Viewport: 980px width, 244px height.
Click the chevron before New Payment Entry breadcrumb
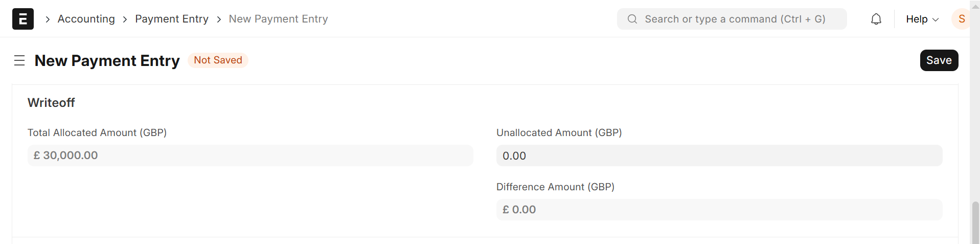[x=219, y=19]
